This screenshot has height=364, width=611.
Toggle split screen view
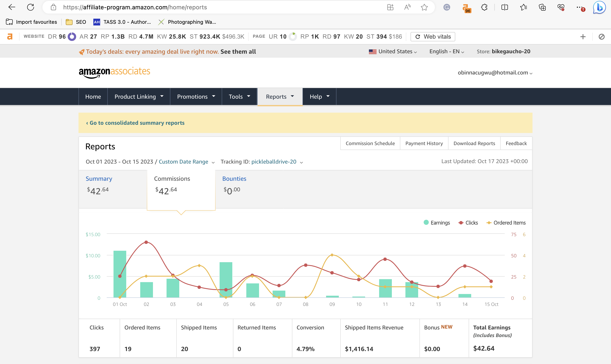(x=504, y=7)
